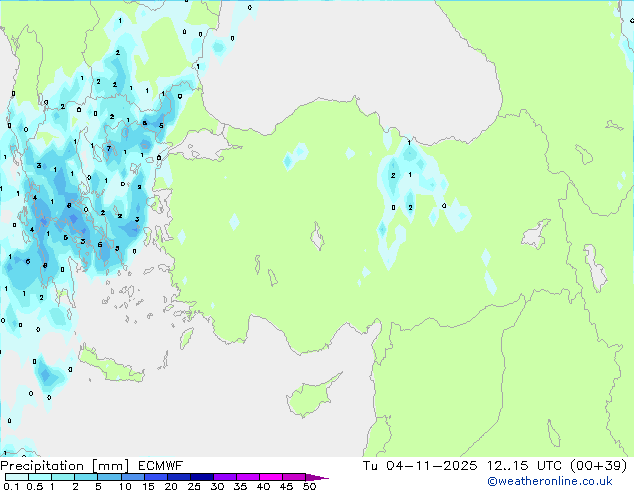This screenshot has width=634, height=490.
Task: Pick the 35–40 mm magenta-purple legend swatch
Action: pos(248,477)
